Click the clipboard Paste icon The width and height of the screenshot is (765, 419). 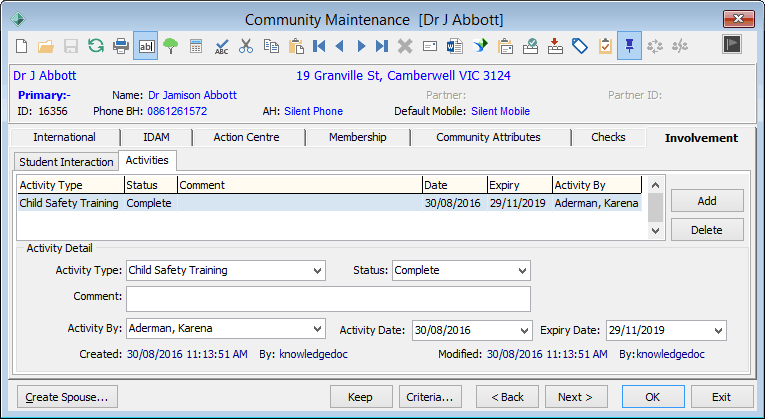pos(296,46)
